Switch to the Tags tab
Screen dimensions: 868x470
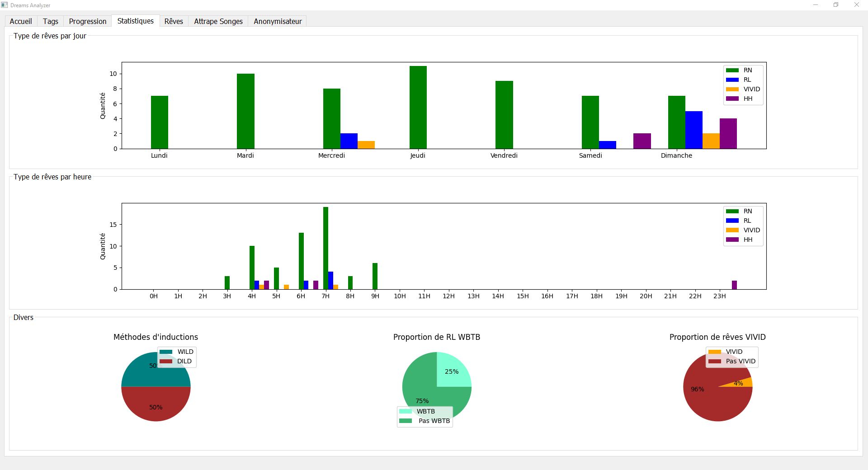(51, 21)
